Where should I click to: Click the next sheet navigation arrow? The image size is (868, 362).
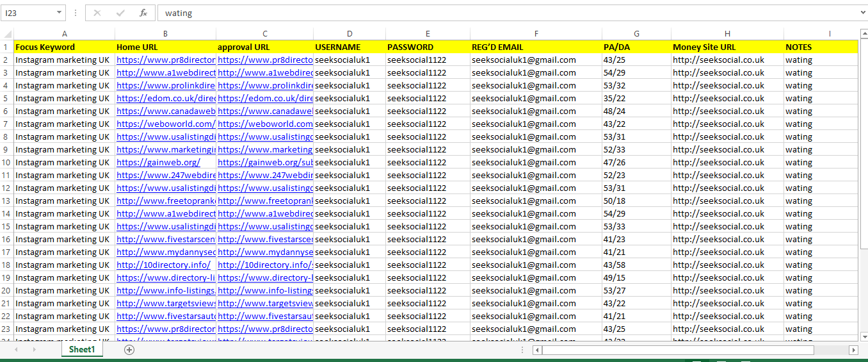click(34, 349)
